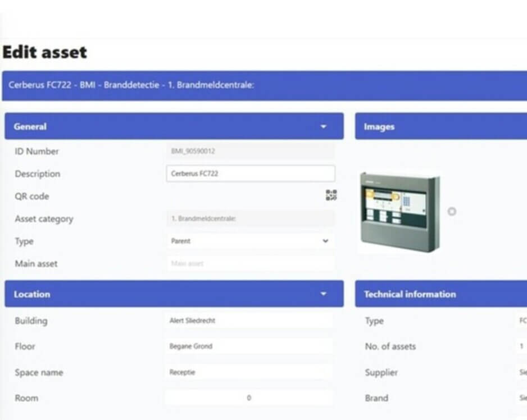
Task: Edit the Room number value
Action: click(250, 398)
